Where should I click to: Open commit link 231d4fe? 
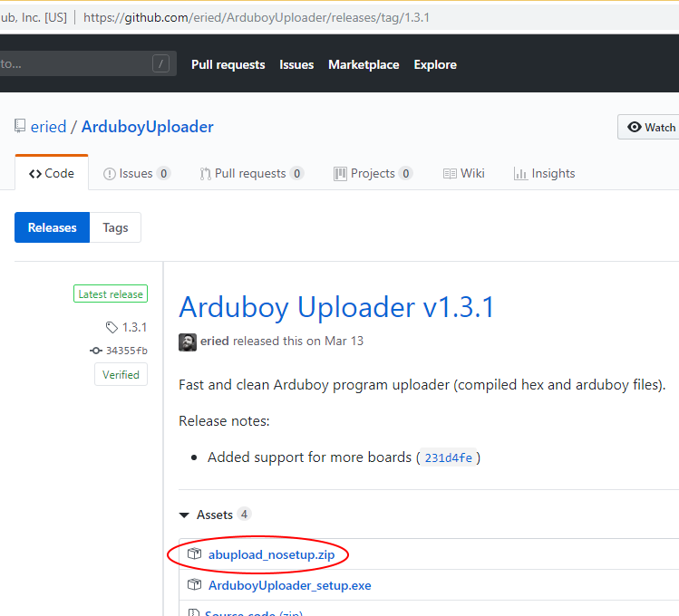click(448, 457)
